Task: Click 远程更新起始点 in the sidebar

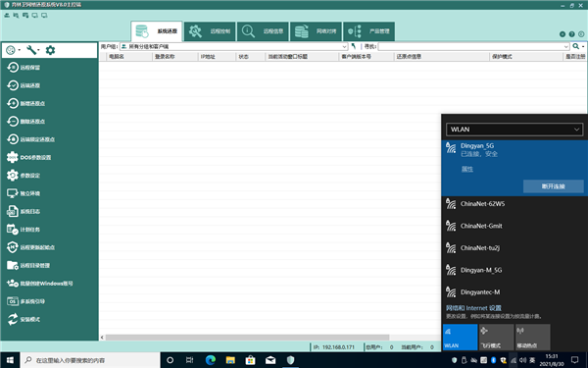Action: coord(30,247)
